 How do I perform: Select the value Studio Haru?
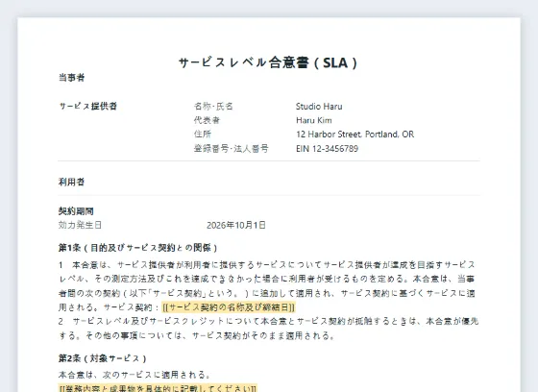click(319, 106)
